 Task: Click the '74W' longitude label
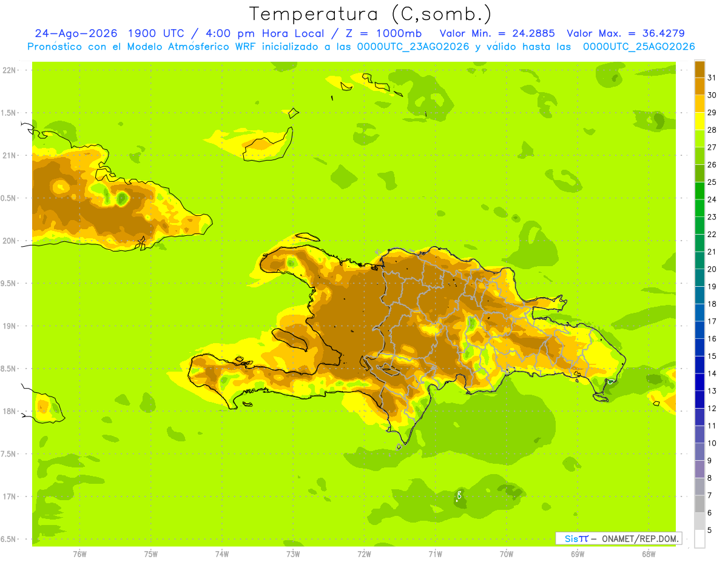pos(222,554)
